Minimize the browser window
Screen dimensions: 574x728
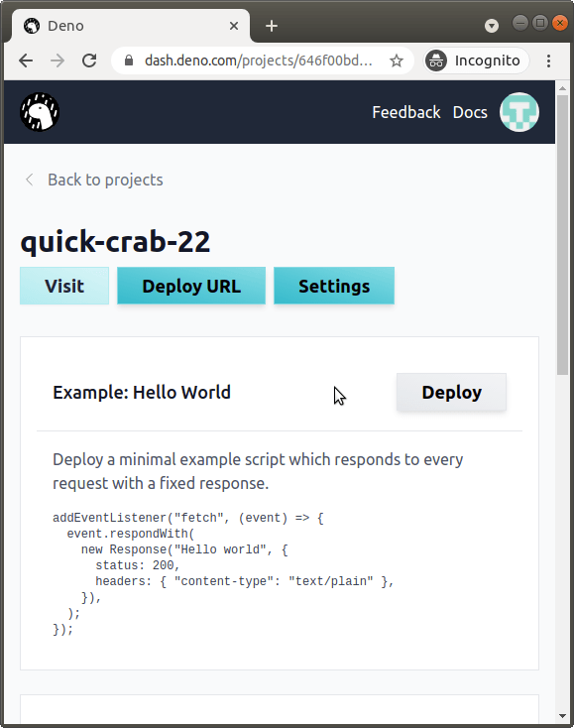click(x=520, y=23)
